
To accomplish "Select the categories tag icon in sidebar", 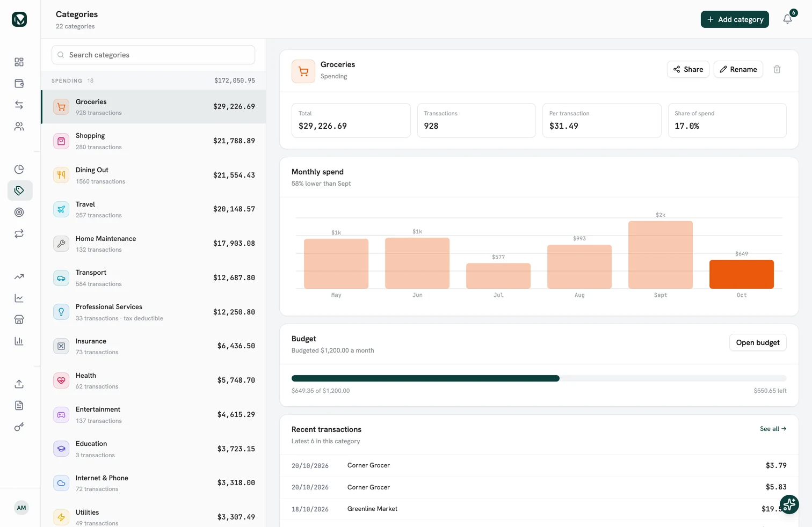I will (19, 191).
